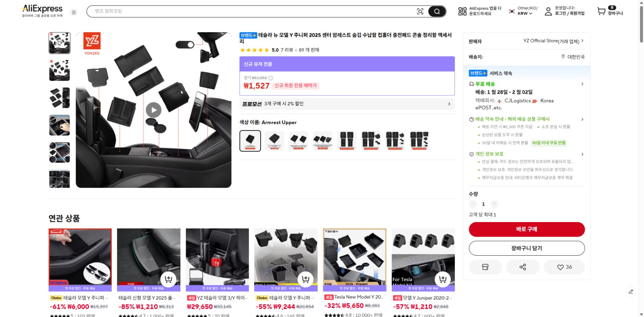Expand the promotion 3개 구매 시 2% 할인 row

(x=347, y=104)
